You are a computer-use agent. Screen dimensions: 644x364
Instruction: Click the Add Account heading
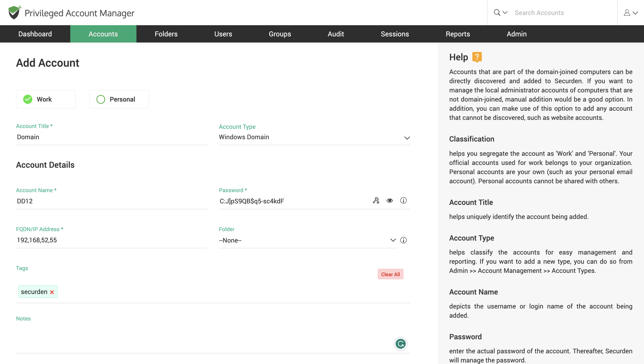coord(48,63)
